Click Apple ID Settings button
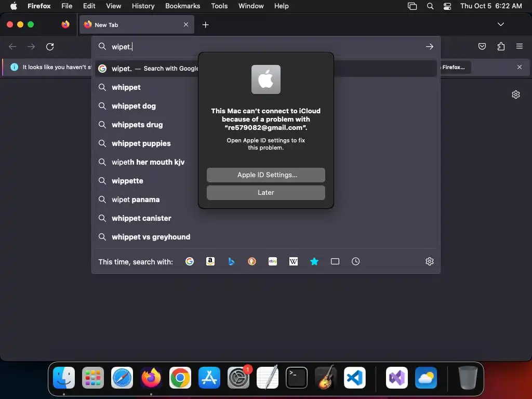The height and width of the screenshot is (399, 532). pyautogui.click(x=265, y=175)
